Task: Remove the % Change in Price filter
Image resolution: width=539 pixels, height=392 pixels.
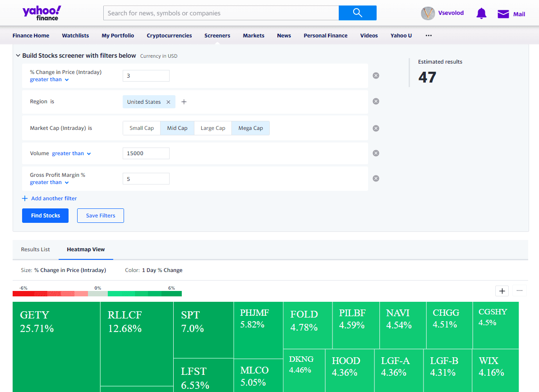Action: (x=376, y=76)
